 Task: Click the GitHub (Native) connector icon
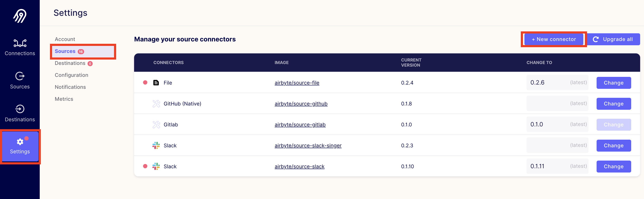(x=156, y=103)
